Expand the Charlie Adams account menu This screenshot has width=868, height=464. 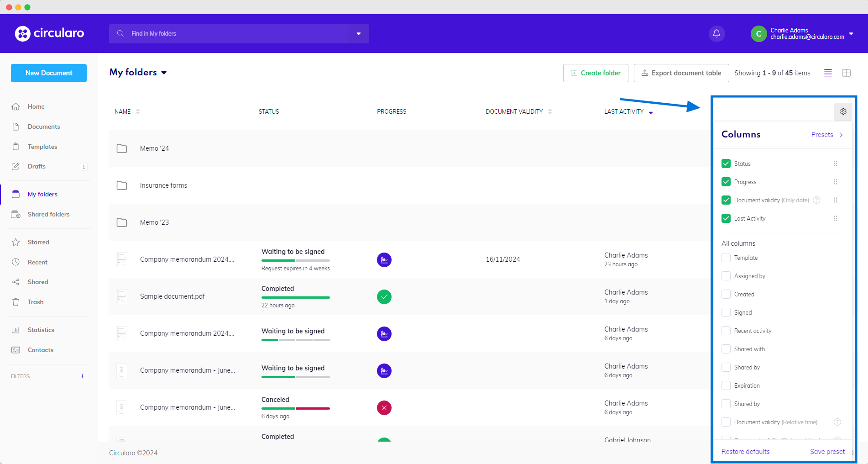point(851,34)
